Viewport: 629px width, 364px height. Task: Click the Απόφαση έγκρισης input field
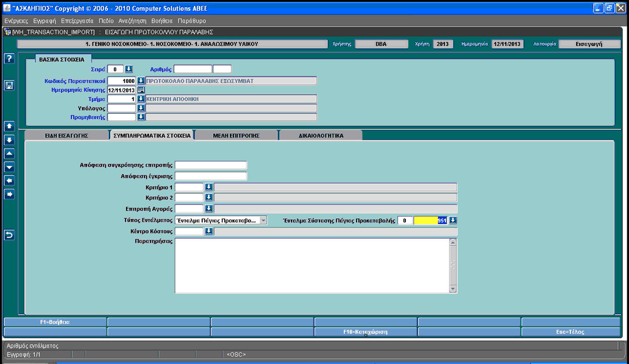coord(211,176)
